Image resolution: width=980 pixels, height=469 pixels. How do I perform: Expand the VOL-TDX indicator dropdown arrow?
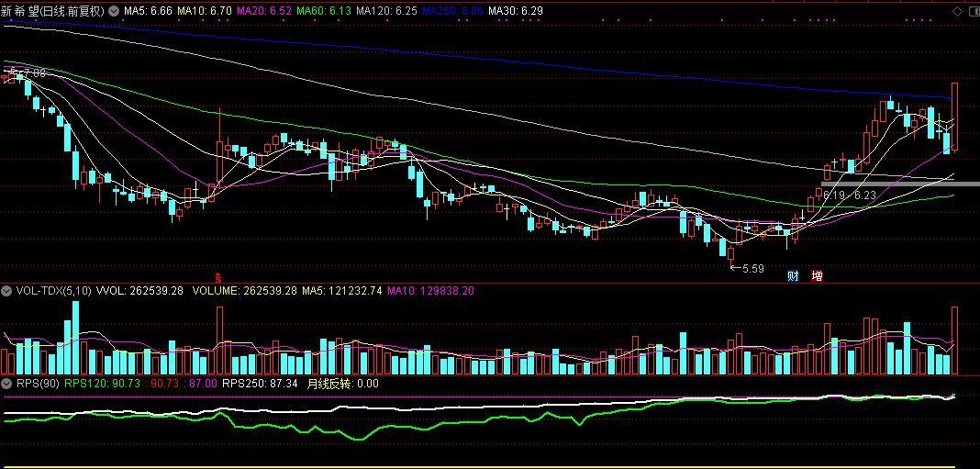coord(8,291)
